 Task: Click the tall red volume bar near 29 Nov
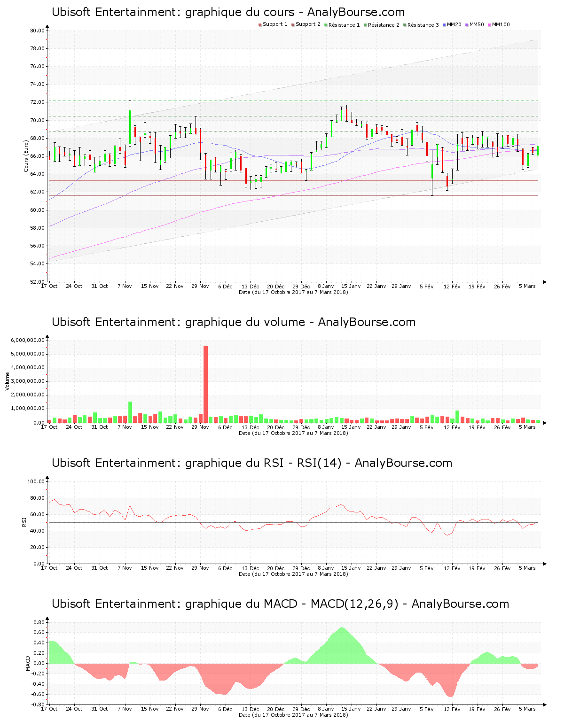tap(205, 384)
